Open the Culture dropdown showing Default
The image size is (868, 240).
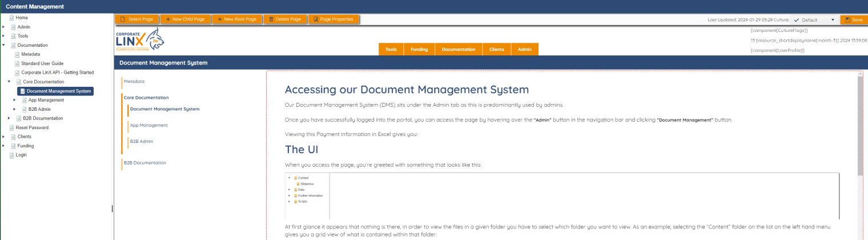(x=814, y=20)
